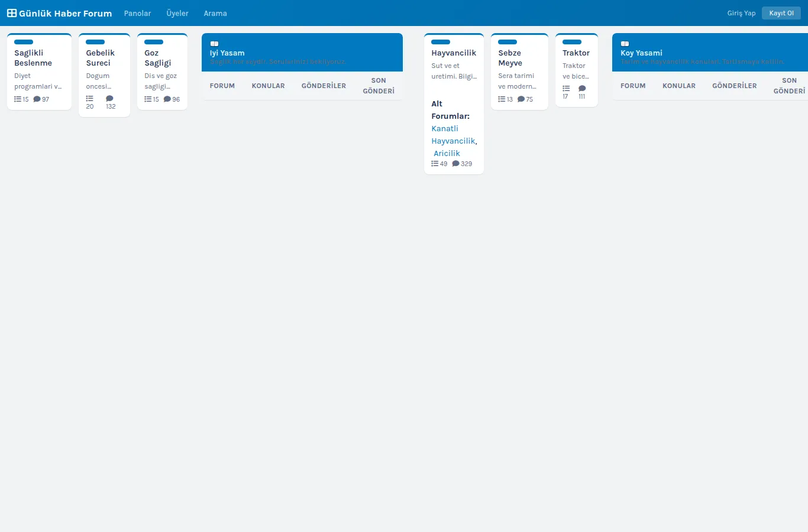The image size is (808, 532).
Task: Open the Sebze Meyve forum title
Action: tap(510, 58)
